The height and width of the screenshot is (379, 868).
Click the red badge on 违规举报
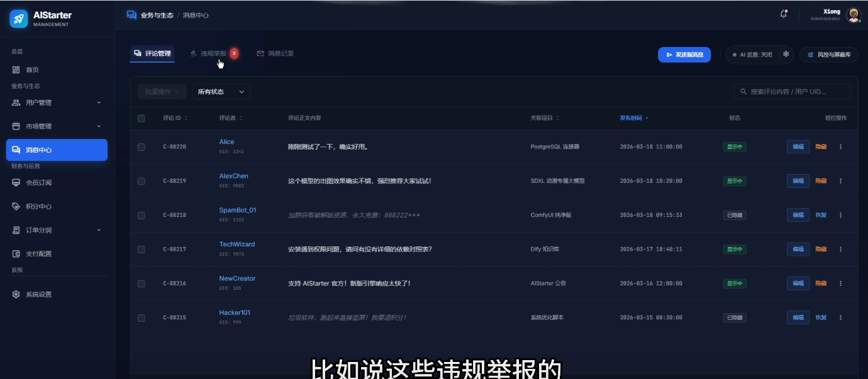234,53
